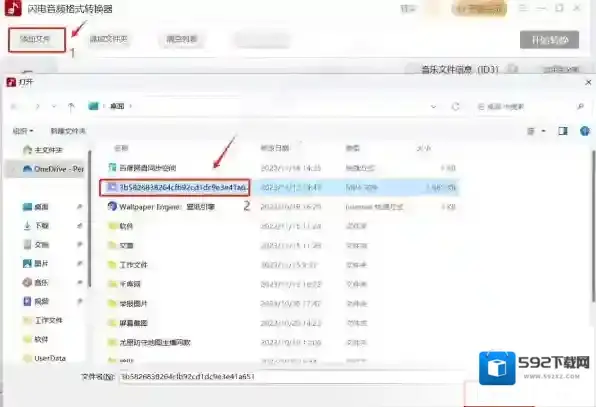Viewport: 596px width, 407px height.
Task: Toggle the preview pane icon
Action: click(x=563, y=131)
